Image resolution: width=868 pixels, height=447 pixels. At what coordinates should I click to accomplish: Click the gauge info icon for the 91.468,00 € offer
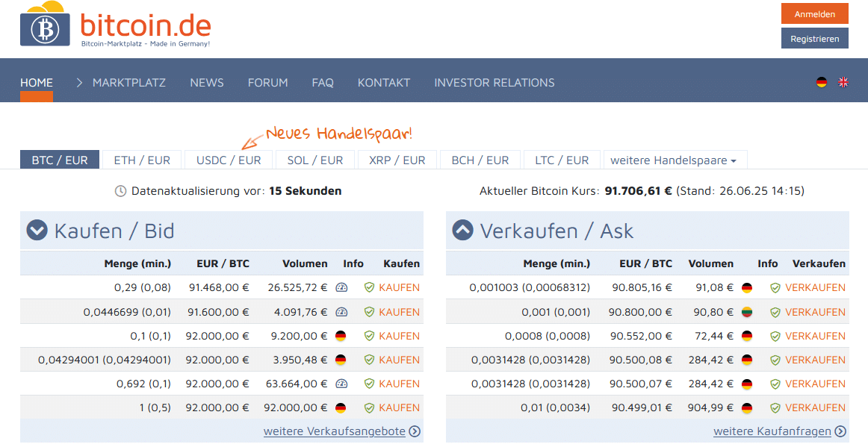[341, 287]
